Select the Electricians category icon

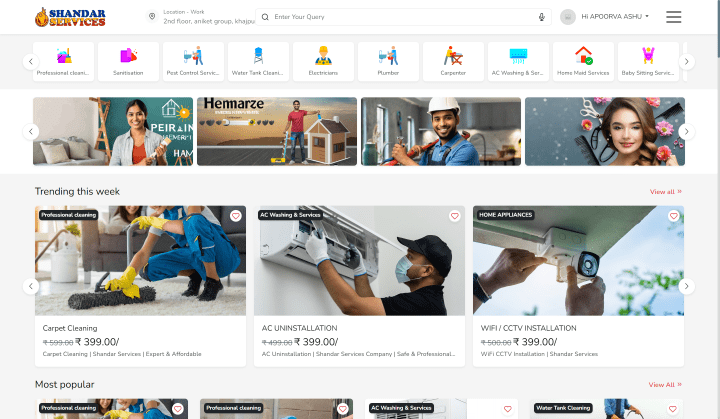tap(323, 56)
